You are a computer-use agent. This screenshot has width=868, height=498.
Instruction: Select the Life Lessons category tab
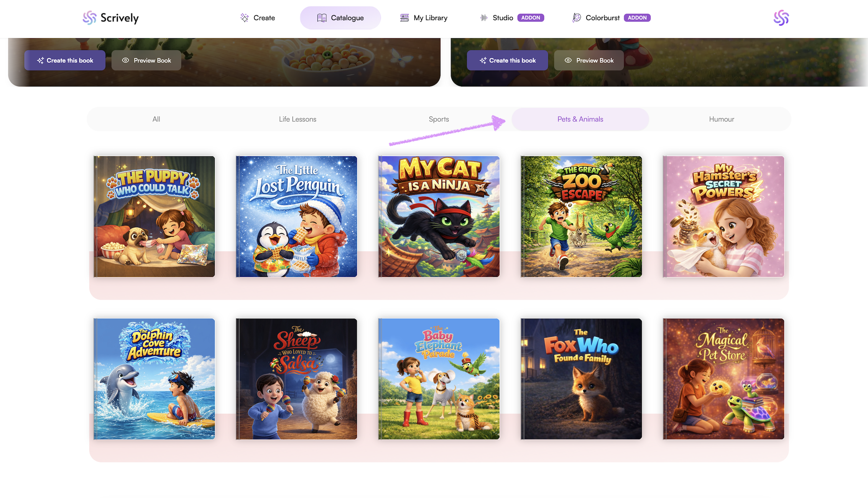point(298,119)
